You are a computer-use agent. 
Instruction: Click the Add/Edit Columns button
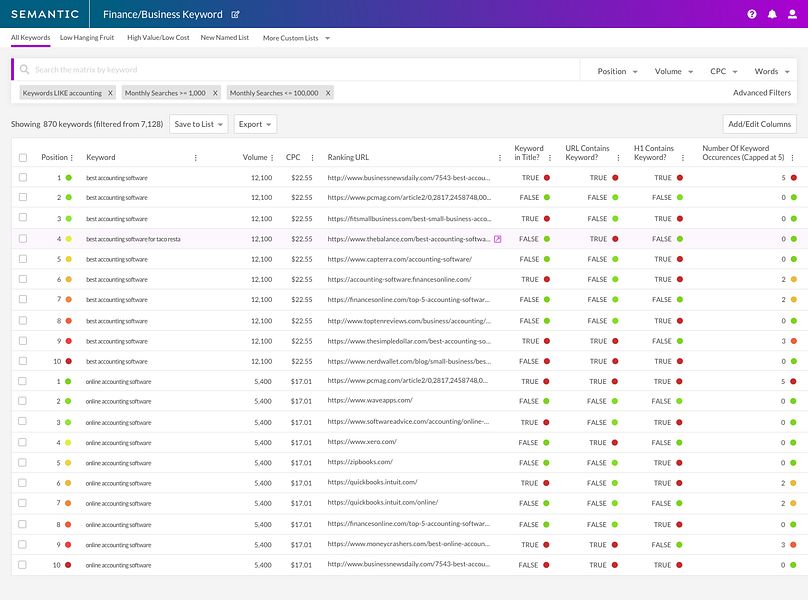tap(760, 124)
